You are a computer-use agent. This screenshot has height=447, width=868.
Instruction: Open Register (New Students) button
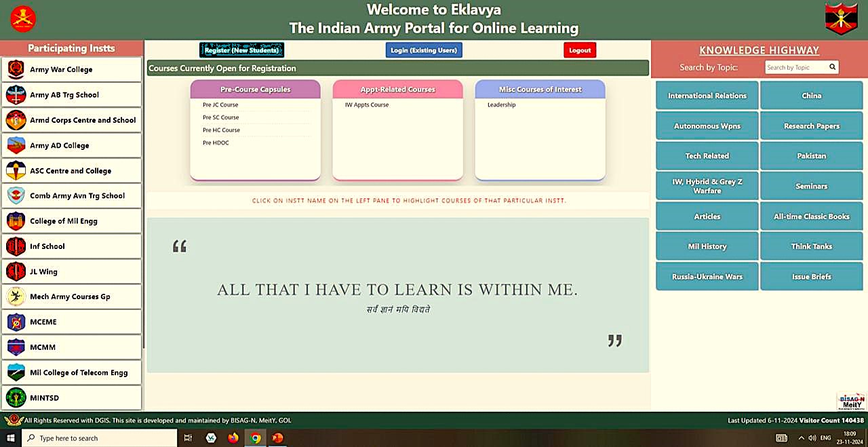(241, 50)
